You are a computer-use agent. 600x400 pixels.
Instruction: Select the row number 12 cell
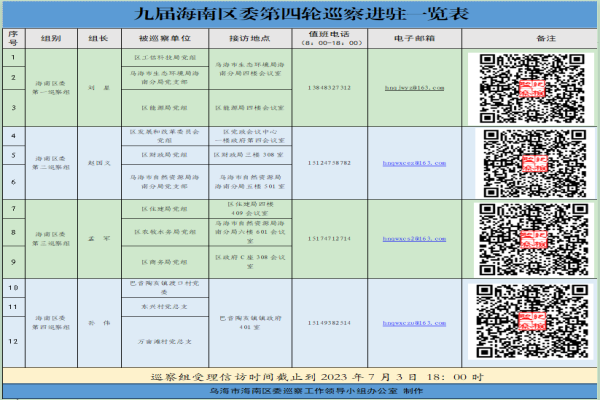click(14, 341)
